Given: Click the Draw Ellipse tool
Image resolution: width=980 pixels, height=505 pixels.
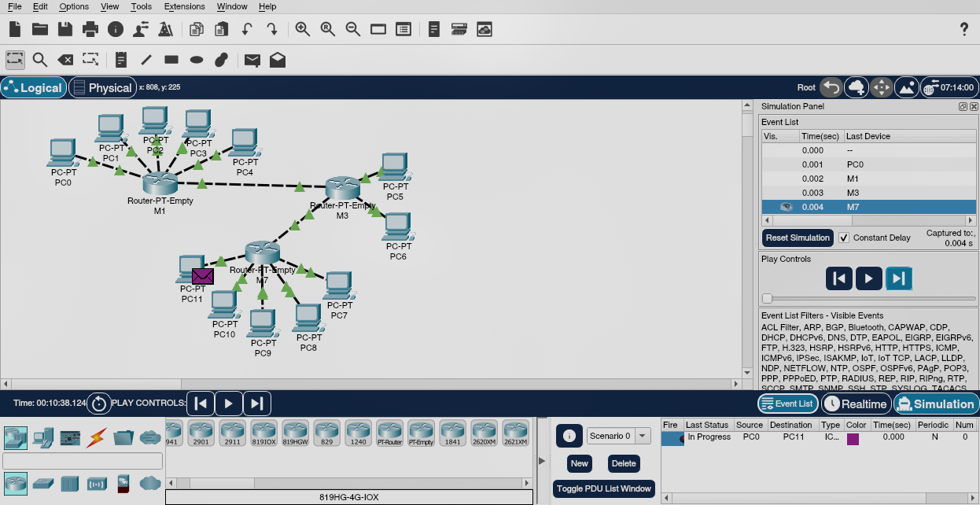Looking at the screenshot, I should click(x=197, y=59).
